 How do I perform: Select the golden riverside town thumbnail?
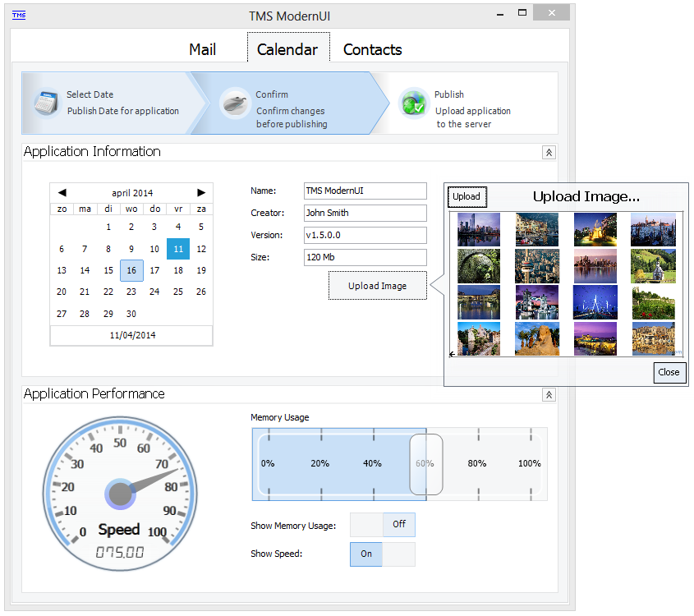(653, 339)
